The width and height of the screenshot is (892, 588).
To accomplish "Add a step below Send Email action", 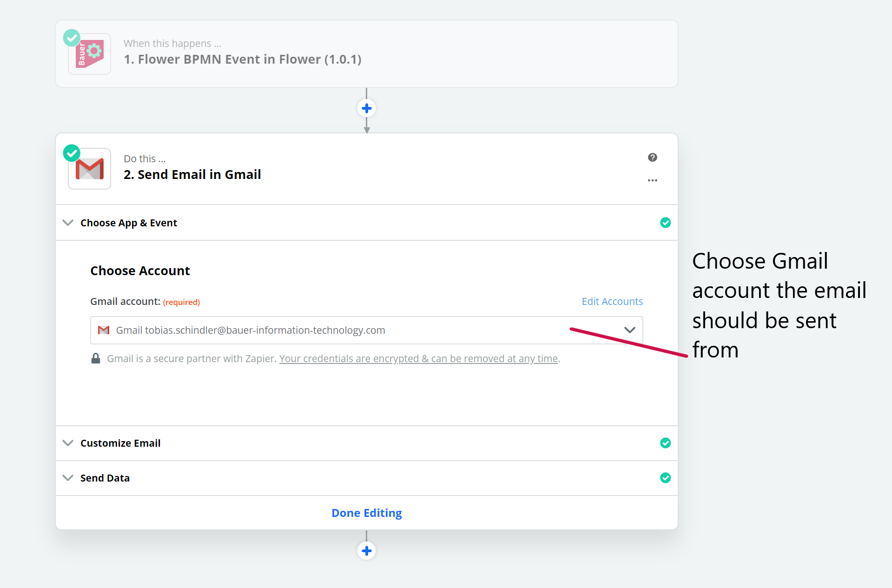I will [x=366, y=551].
